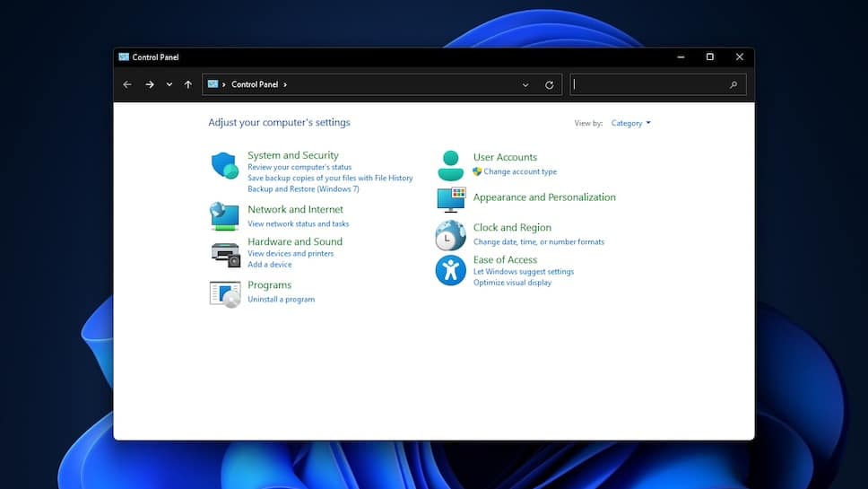Click the Clock and Region icon
The width and height of the screenshot is (868, 489).
pos(450,236)
